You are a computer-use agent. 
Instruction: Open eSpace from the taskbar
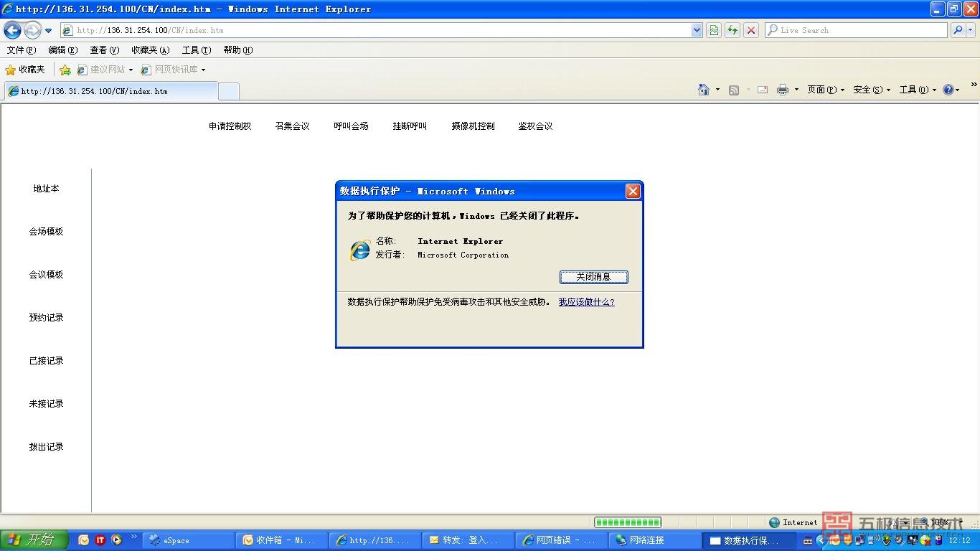[x=189, y=540]
